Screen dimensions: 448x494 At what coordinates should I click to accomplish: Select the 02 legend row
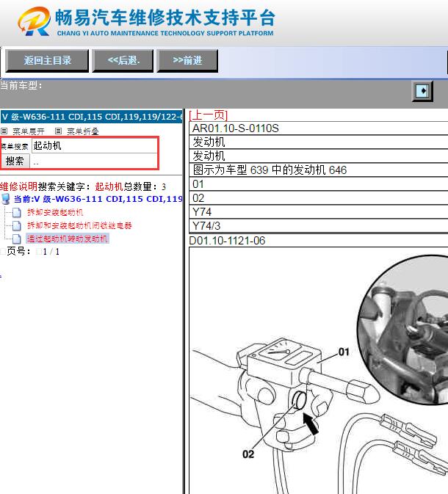tap(319, 198)
